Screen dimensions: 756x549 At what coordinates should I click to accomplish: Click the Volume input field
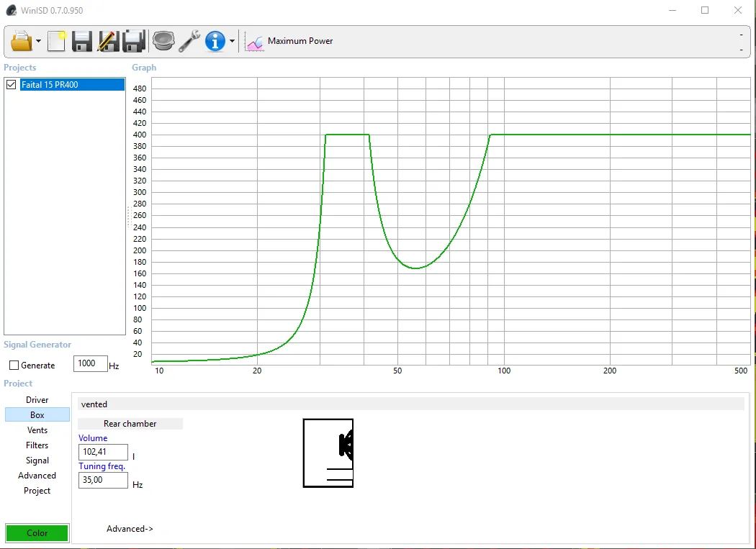pos(103,453)
